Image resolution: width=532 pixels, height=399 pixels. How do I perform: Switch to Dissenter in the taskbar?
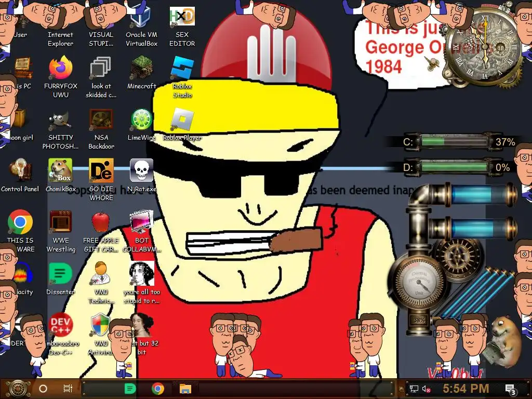coord(130,389)
